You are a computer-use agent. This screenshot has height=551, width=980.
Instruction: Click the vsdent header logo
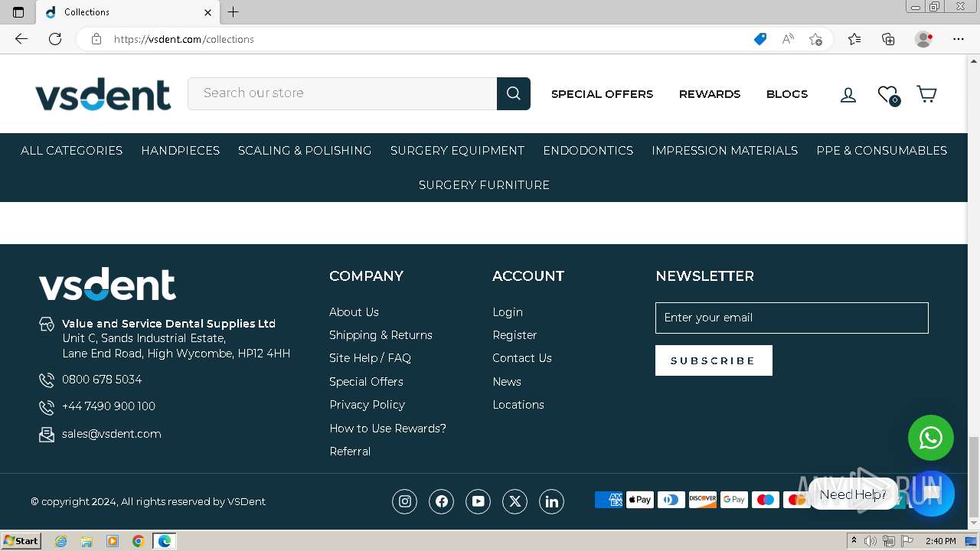tap(103, 94)
